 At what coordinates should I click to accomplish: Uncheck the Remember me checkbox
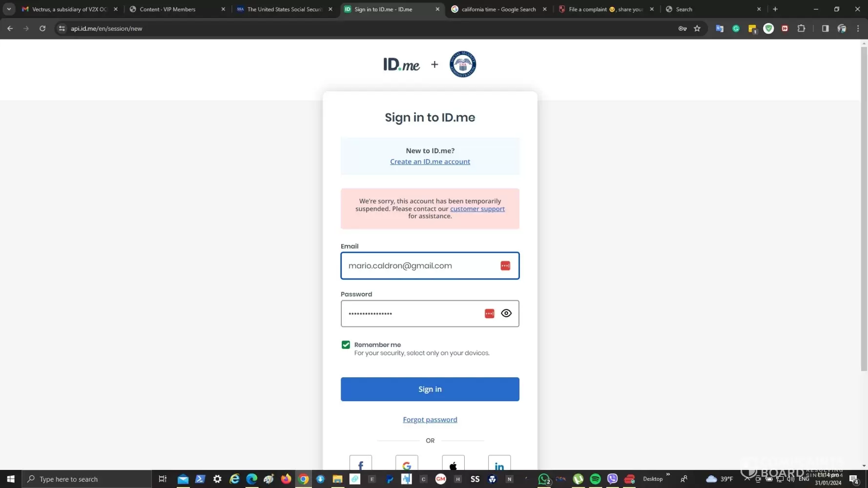346,345
